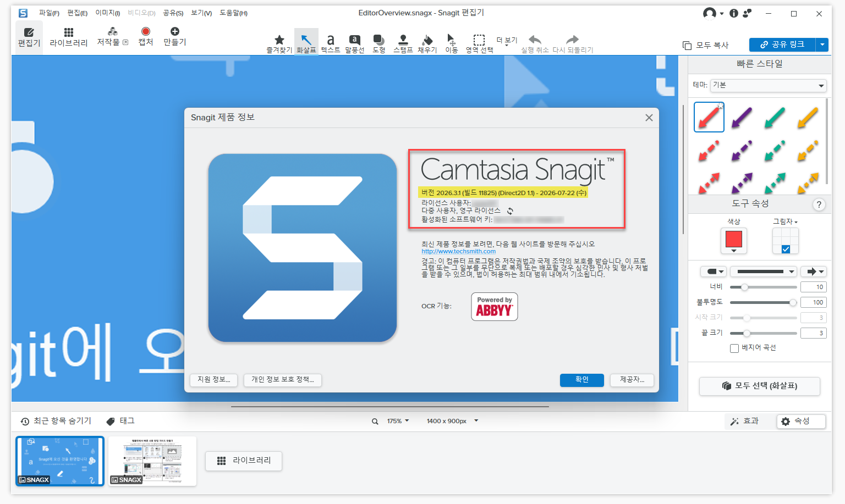The width and height of the screenshot is (845, 504).
Task: Activate the 스탬프 stamp tool
Action: tap(403, 43)
